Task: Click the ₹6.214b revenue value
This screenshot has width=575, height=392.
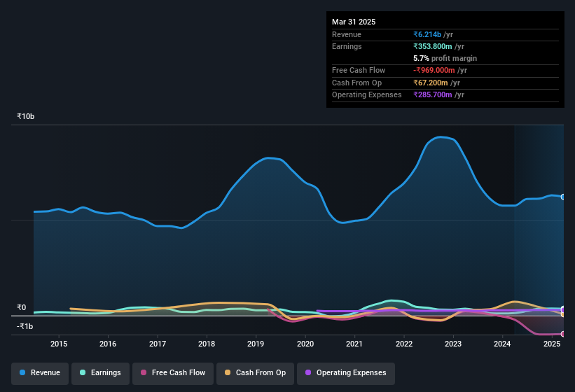Action: tap(427, 34)
